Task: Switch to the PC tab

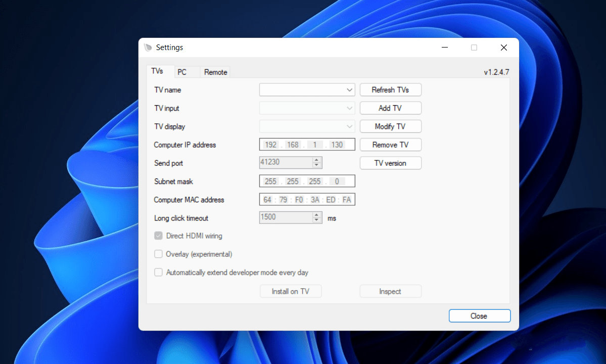Action: click(182, 72)
